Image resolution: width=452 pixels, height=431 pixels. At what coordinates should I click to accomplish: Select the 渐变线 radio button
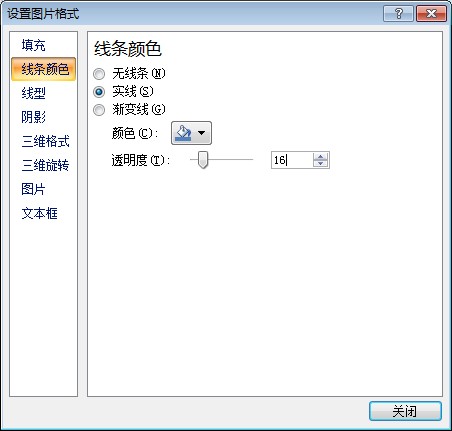pos(99,110)
